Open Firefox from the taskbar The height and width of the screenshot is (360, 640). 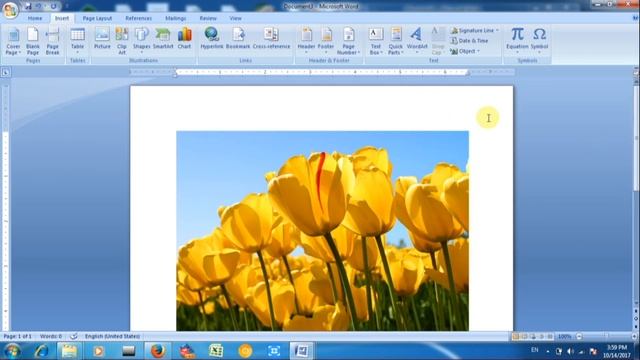click(x=158, y=351)
